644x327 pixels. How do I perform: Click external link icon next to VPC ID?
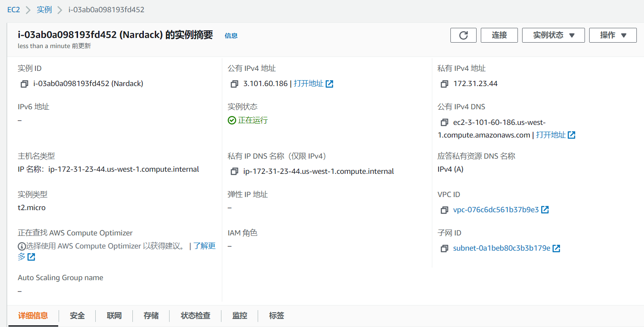click(545, 210)
